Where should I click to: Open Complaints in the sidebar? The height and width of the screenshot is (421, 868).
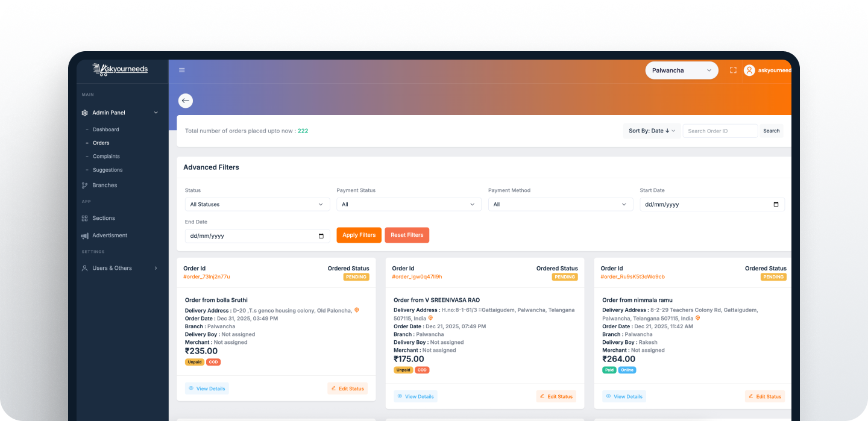106,157
